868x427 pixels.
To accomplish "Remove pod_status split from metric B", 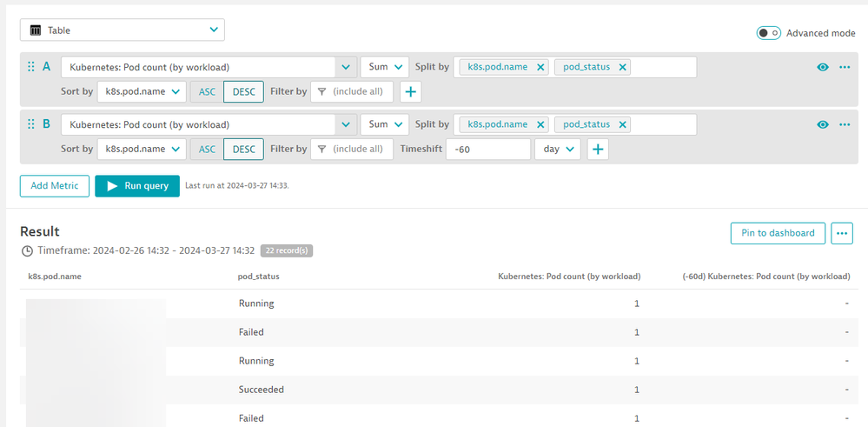I will tap(623, 124).
